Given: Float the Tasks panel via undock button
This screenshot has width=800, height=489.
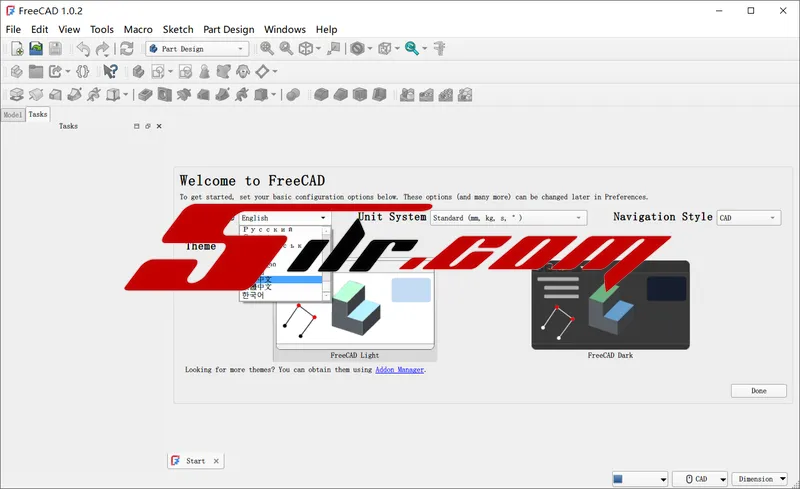Looking at the screenshot, I should [x=147, y=126].
